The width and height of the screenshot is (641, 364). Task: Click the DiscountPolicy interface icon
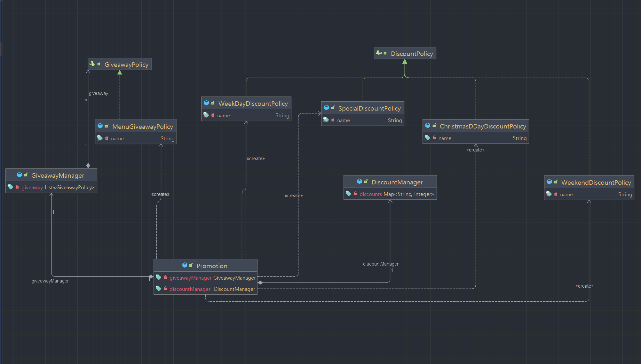click(379, 53)
